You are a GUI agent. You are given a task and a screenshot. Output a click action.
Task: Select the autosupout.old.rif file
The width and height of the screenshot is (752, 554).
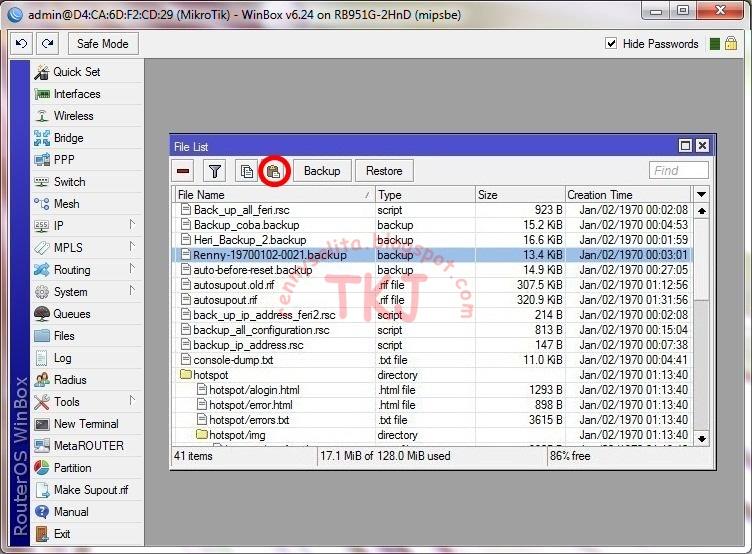tap(434, 285)
